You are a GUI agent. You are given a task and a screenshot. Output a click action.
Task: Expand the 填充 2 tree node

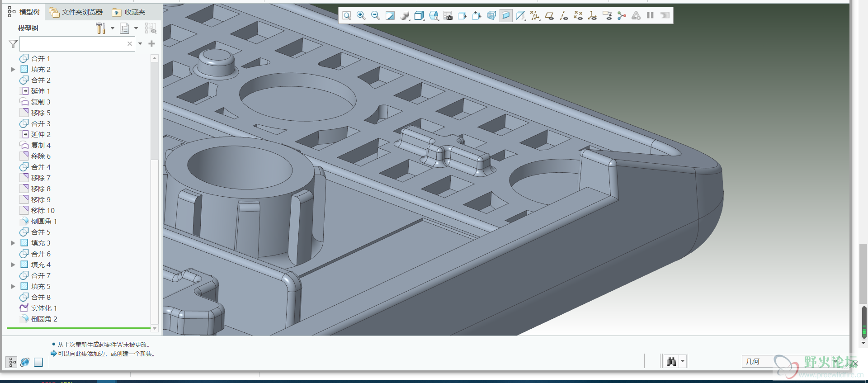pos(13,69)
